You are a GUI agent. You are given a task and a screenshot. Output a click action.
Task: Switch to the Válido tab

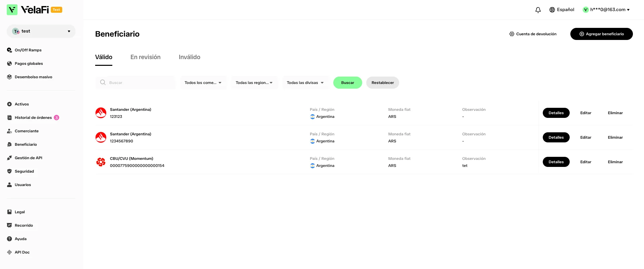tap(104, 57)
